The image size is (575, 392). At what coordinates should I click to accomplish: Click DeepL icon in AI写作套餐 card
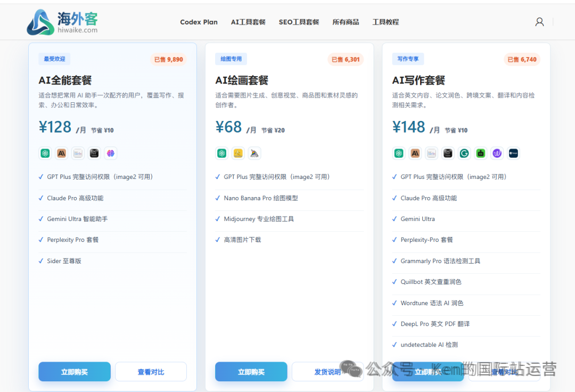click(513, 153)
